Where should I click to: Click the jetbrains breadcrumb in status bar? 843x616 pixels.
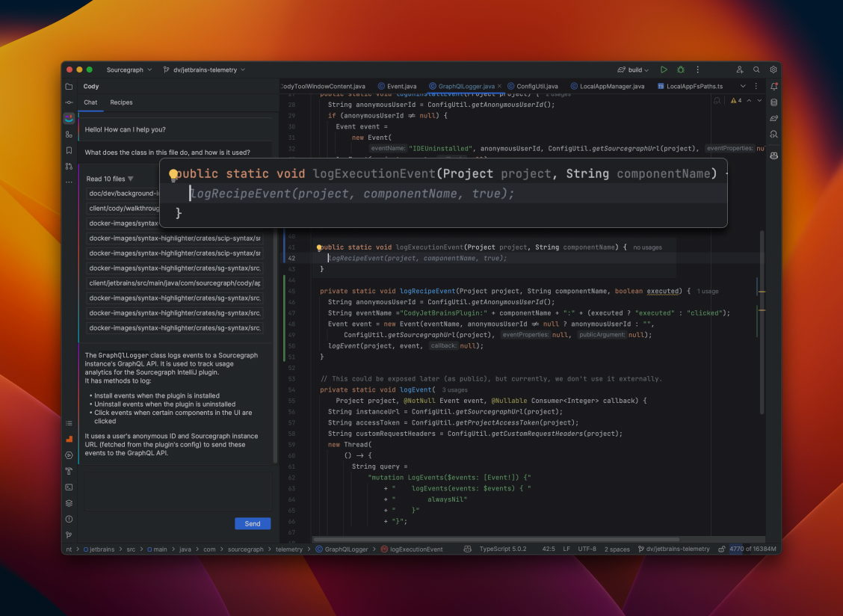pos(99,549)
